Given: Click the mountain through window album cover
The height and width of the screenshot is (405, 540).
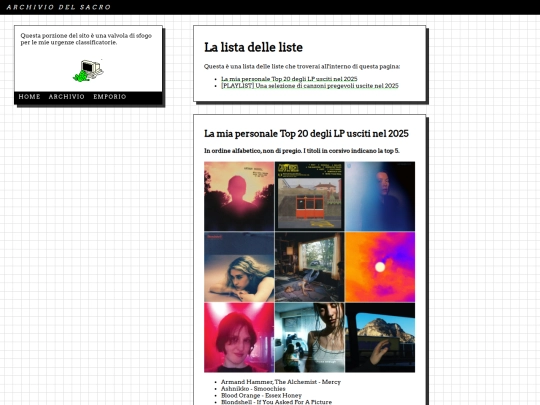Looking at the screenshot, I should point(380,338).
